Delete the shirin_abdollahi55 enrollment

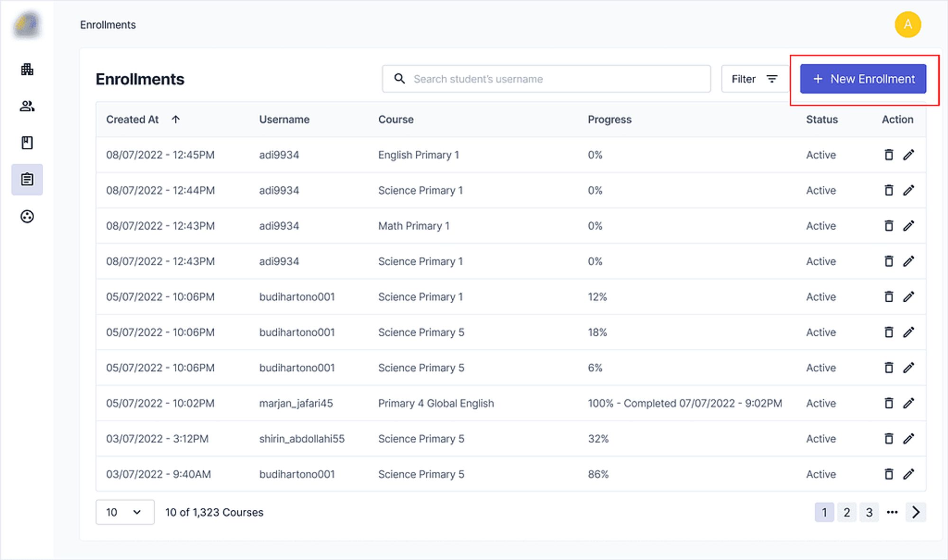click(889, 439)
